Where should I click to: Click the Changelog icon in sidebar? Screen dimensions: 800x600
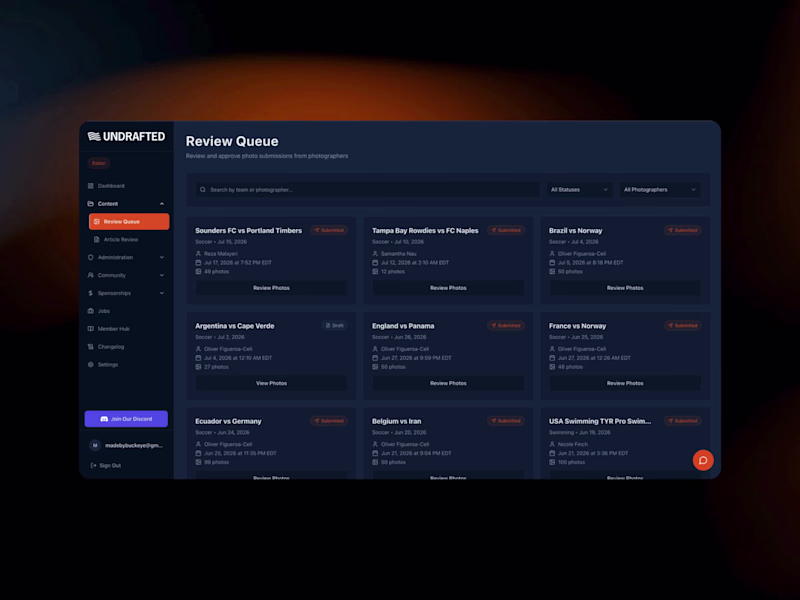(x=91, y=346)
